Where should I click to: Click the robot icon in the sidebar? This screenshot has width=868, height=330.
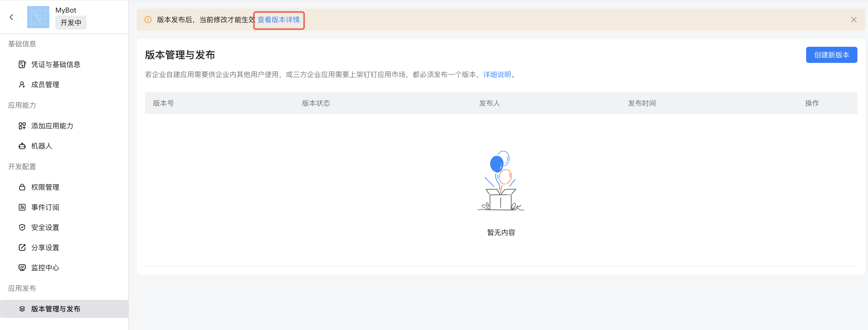[x=22, y=146]
